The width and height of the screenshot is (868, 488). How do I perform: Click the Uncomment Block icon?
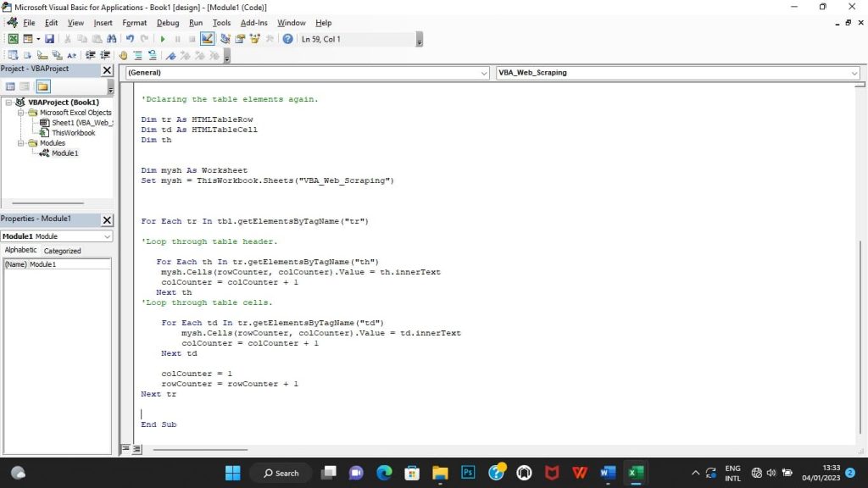pos(153,55)
